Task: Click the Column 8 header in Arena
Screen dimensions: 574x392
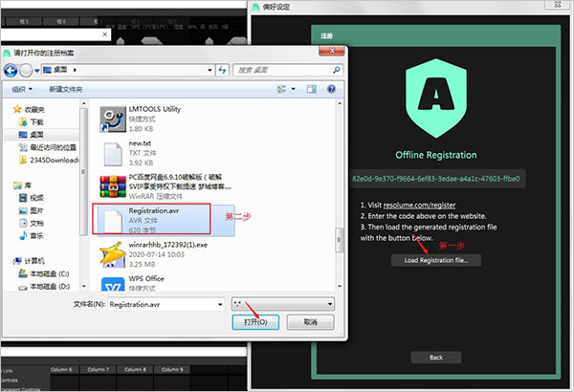Action: click(x=135, y=370)
